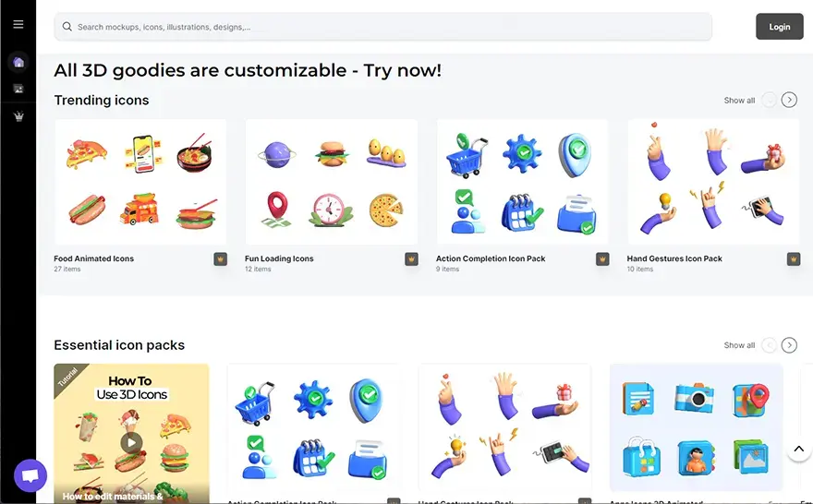
Task: Focus the search mockups, icons input field
Action: pyautogui.click(x=382, y=27)
